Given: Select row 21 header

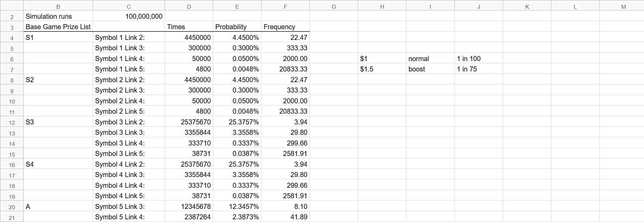Looking at the screenshot, I should pyautogui.click(x=12, y=217).
